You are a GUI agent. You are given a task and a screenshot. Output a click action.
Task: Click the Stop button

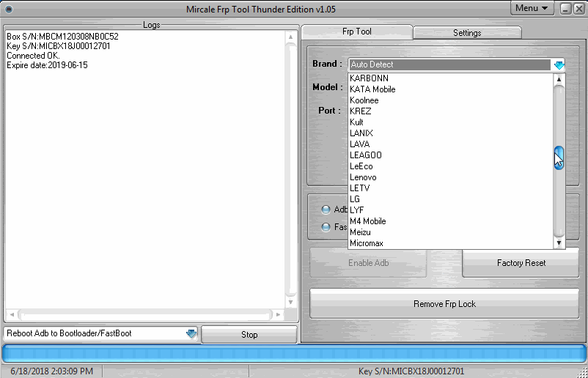[x=249, y=335]
